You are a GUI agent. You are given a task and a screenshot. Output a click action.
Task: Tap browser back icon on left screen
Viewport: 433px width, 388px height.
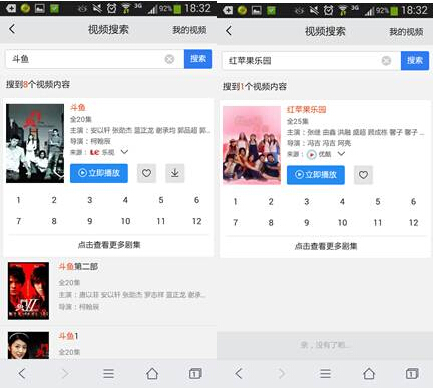(x=22, y=374)
